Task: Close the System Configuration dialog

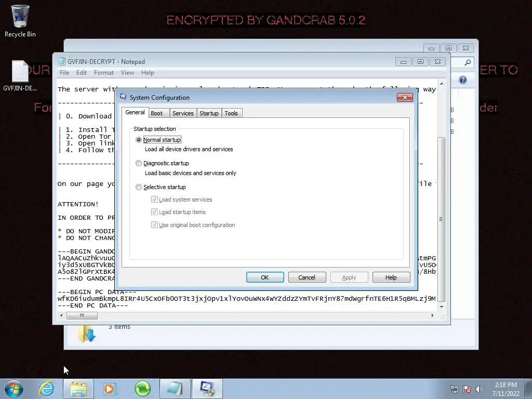Action: click(x=405, y=97)
